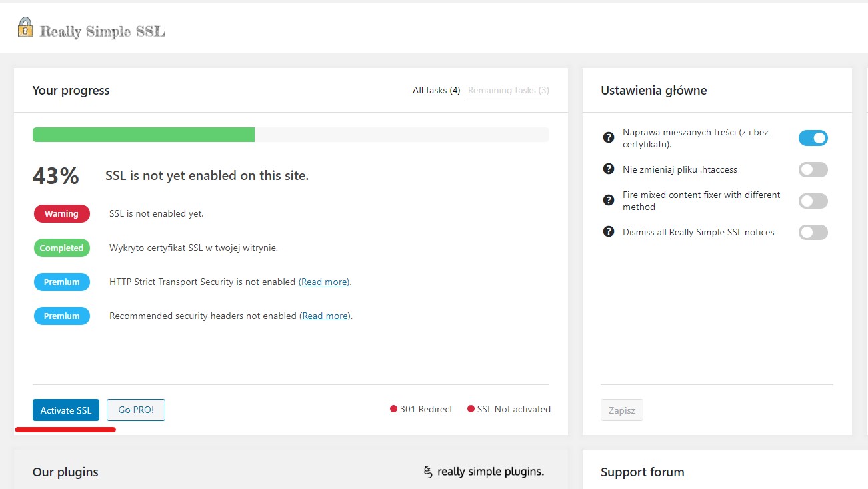The image size is (868, 489).
Task: Click help icon beside Naprawa mieszanych treści
Action: 608,137
